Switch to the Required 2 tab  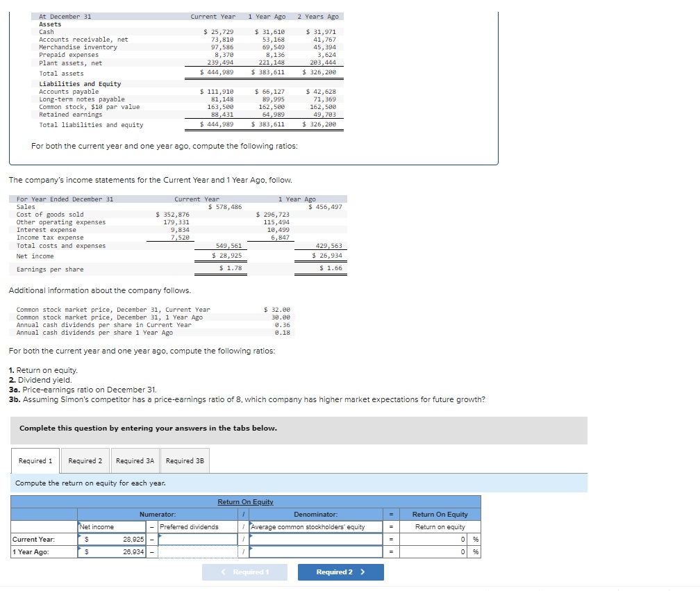(x=85, y=460)
